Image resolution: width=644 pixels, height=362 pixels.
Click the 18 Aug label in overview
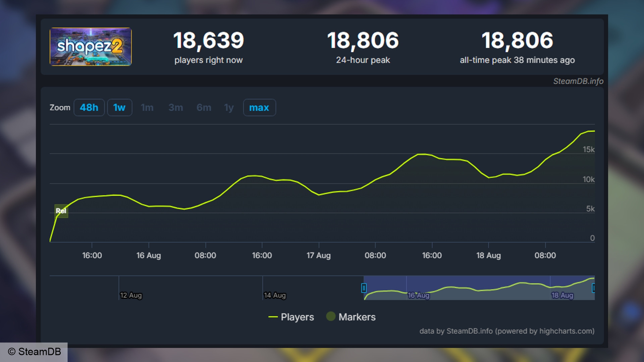pyautogui.click(x=562, y=295)
